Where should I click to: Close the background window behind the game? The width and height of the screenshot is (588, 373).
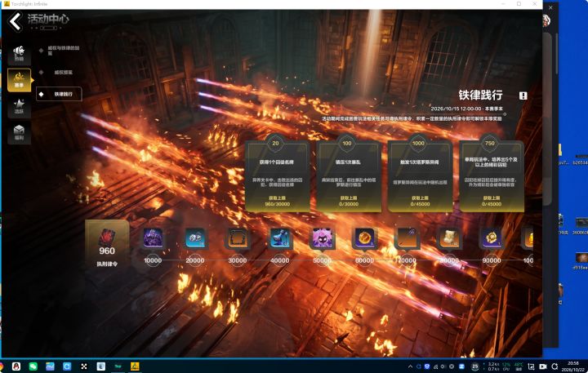[550, 7]
